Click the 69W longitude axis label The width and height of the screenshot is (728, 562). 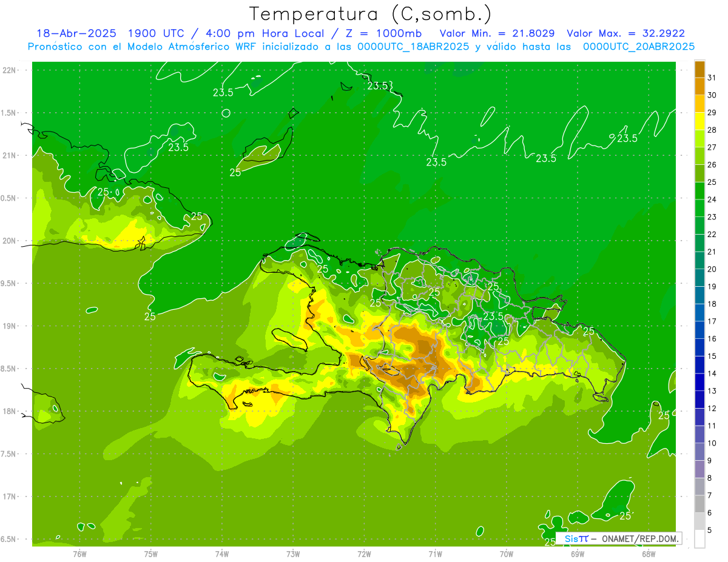pyautogui.click(x=578, y=554)
